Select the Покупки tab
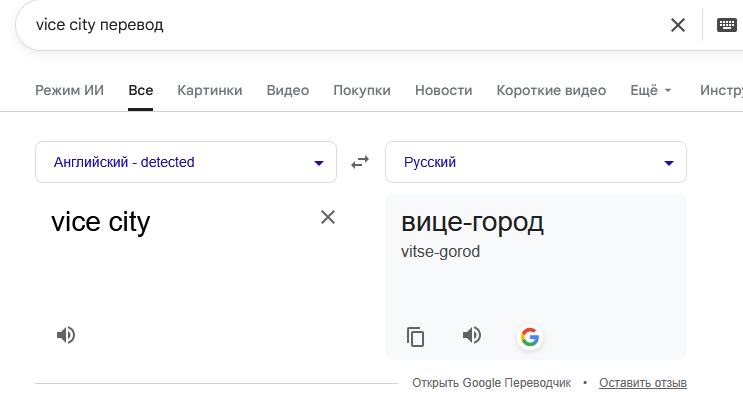The width and height of the screenshot is (743, 415). [362, 90]
